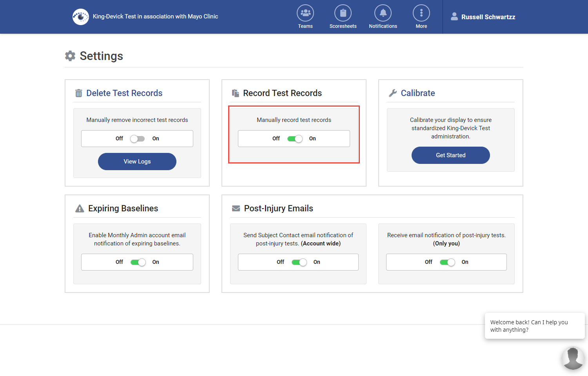Click the King-Devick eye logo

(x=81, y=17)
